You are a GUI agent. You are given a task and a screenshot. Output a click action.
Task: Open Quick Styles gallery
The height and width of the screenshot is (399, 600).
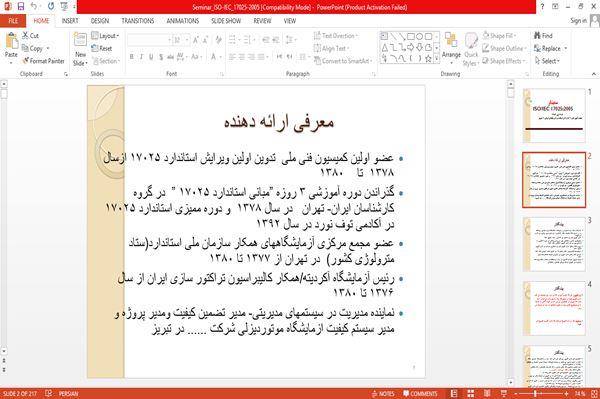point(471,50)
